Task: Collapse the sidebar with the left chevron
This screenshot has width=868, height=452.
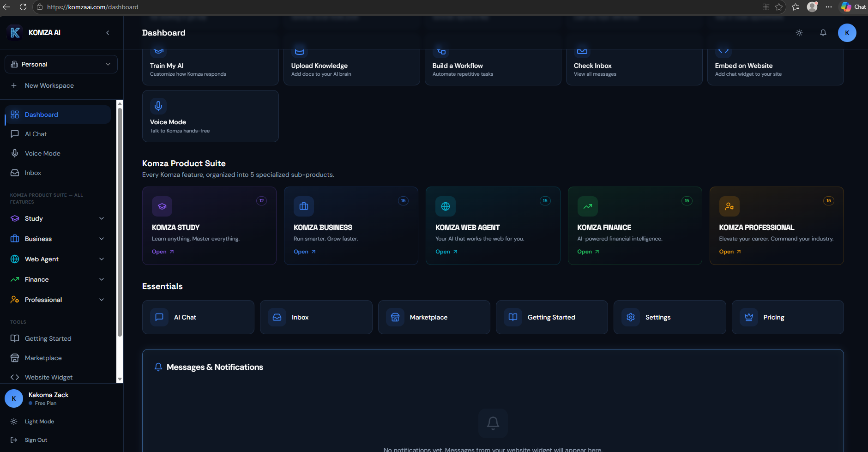Action: [x=108, y=33]
